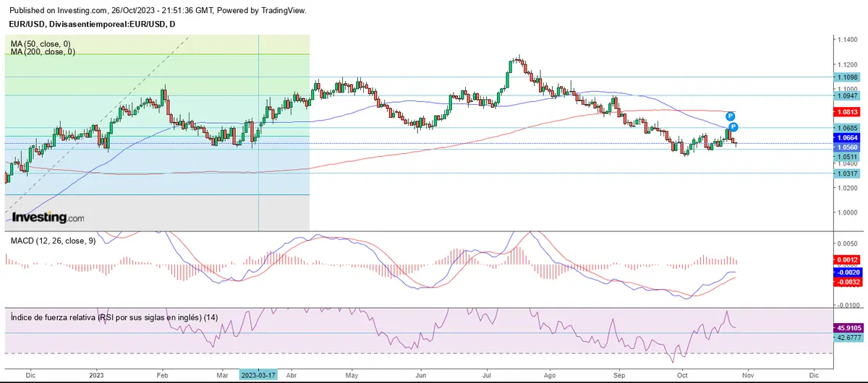Click the Jul label on time axis
This screenshot has width=868, height=383.
(487, 376)
